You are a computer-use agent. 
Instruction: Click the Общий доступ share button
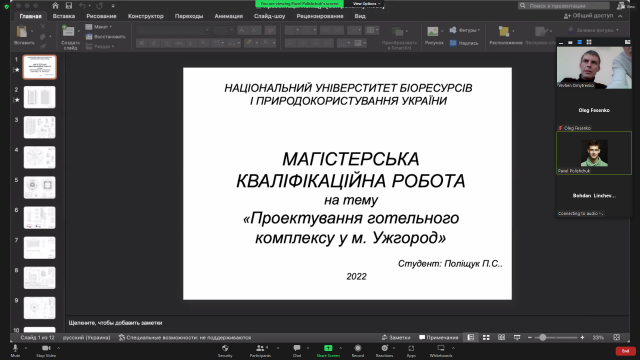(x=588, y=16)
